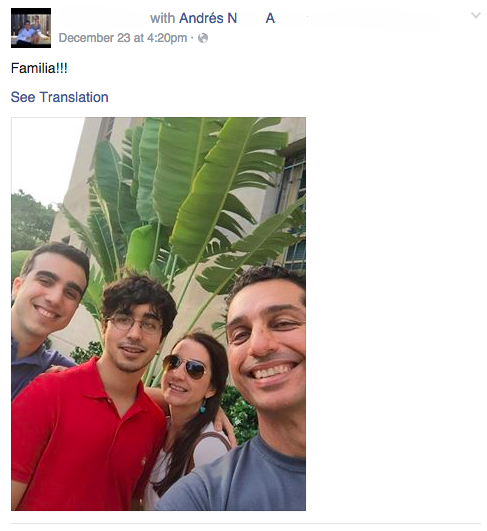
Task: Click the globe public audience icon
Action: (x=203, y=38)
